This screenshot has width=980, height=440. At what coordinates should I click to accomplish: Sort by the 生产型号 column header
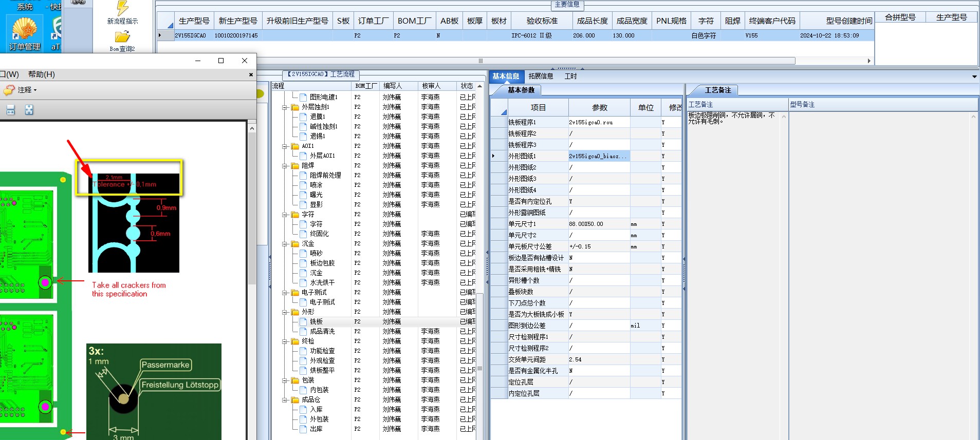click(194, 21)
